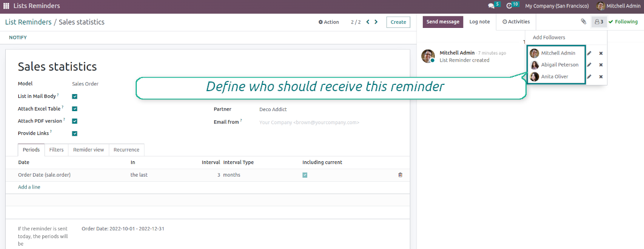644x249 pixels.
Task: Open the apps grid menu icon
Action: (6, 6)
